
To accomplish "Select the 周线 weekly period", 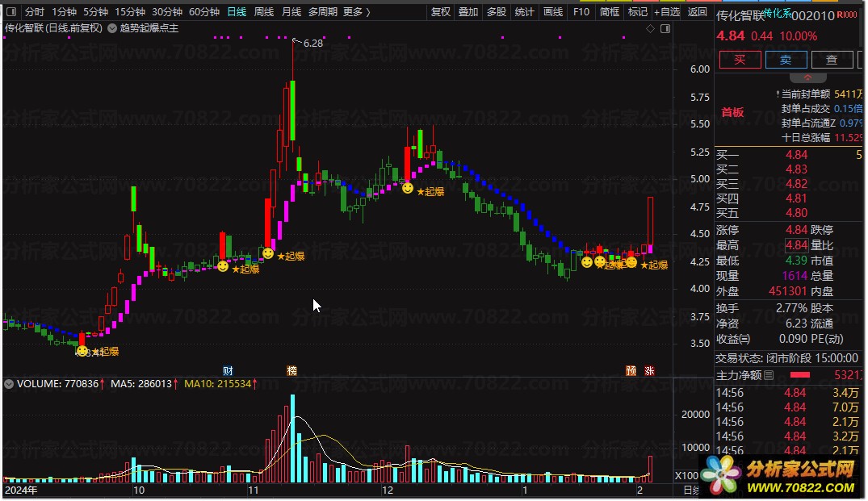I will click(x=264, y=11).
